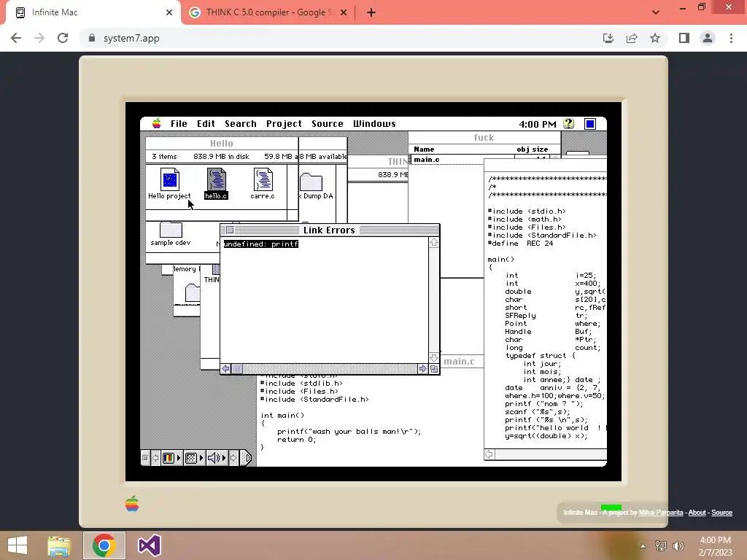
Task: Switch to THINK C 5.0 compiler tab
Action: tap(269, 12)
